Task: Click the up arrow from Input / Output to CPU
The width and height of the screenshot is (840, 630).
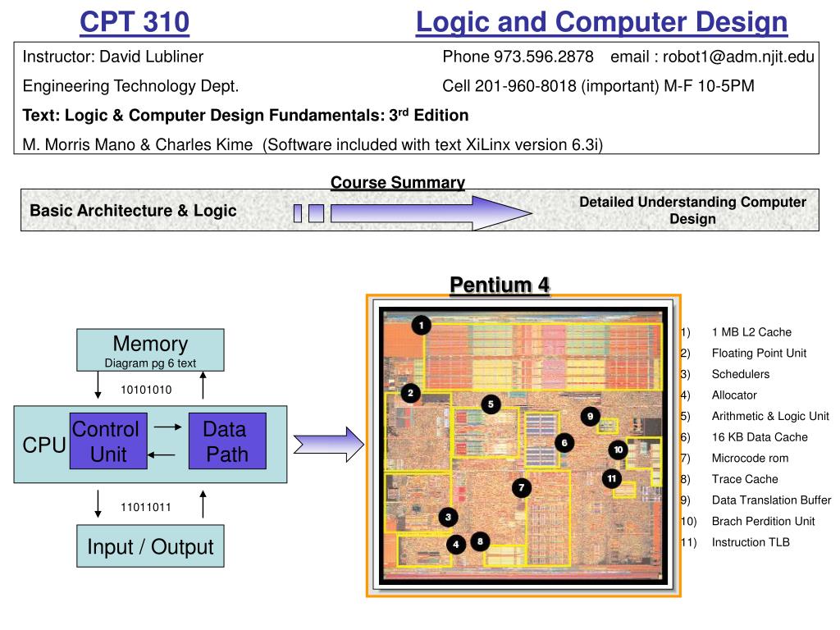Action: tap(203, 504)
